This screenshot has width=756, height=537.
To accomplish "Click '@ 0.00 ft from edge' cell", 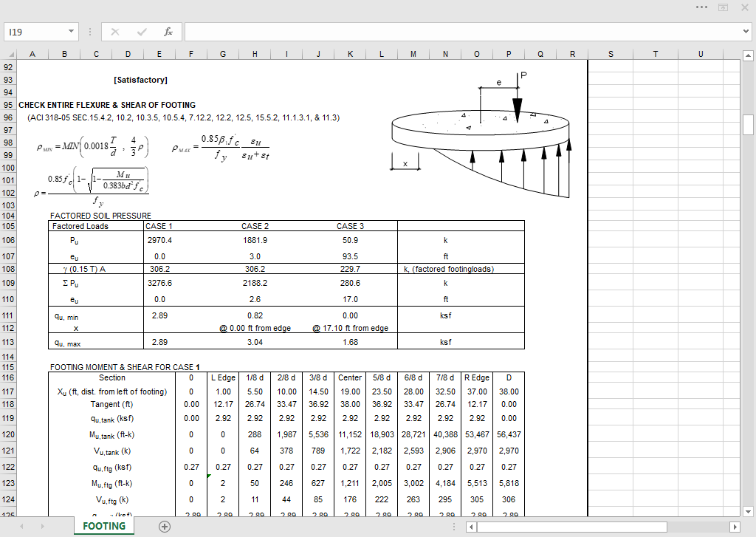I will pos(255,328).
